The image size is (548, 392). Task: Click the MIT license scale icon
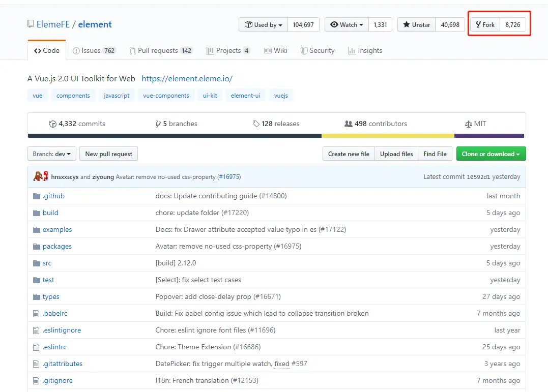click(x=468, y=124)
